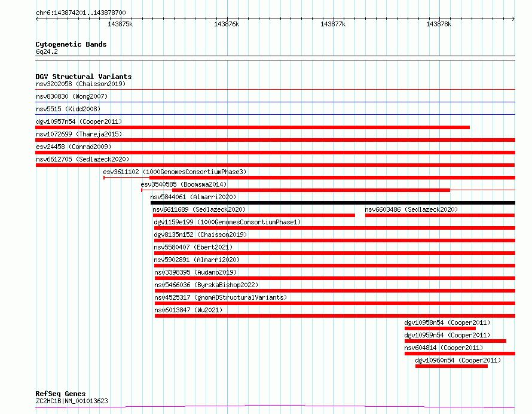This screenshot has height=414, width=532.
Task: Select dgv10960n54 (Cooper2011) label
Action: tap(458, 360)
